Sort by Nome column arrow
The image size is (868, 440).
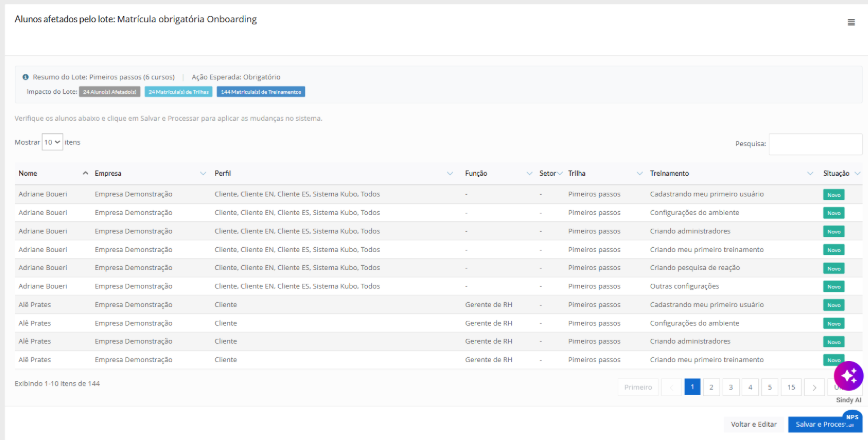(x=85, y=173)
